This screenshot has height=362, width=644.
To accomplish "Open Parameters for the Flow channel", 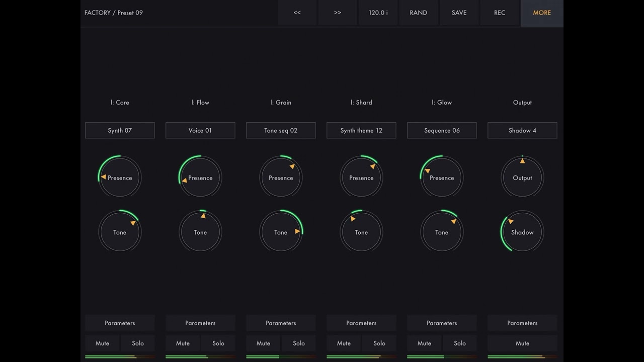I will pyautogui.click(x=200, y=323).
